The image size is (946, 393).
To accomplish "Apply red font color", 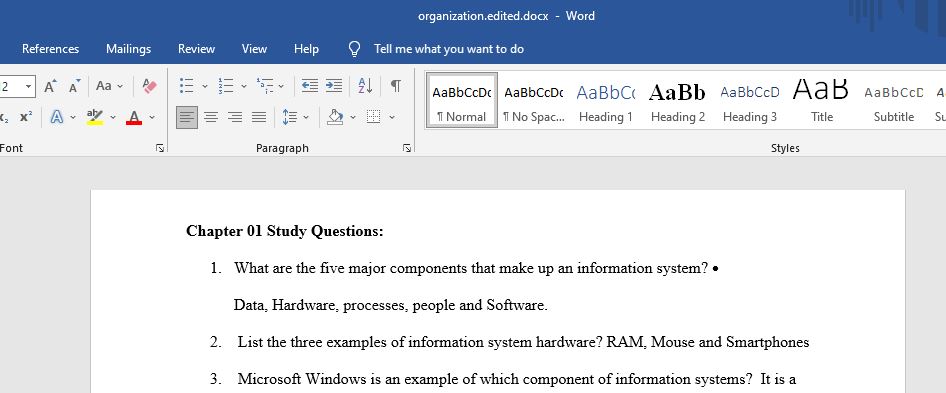I will pyautogui.click(x=134, y=117).
